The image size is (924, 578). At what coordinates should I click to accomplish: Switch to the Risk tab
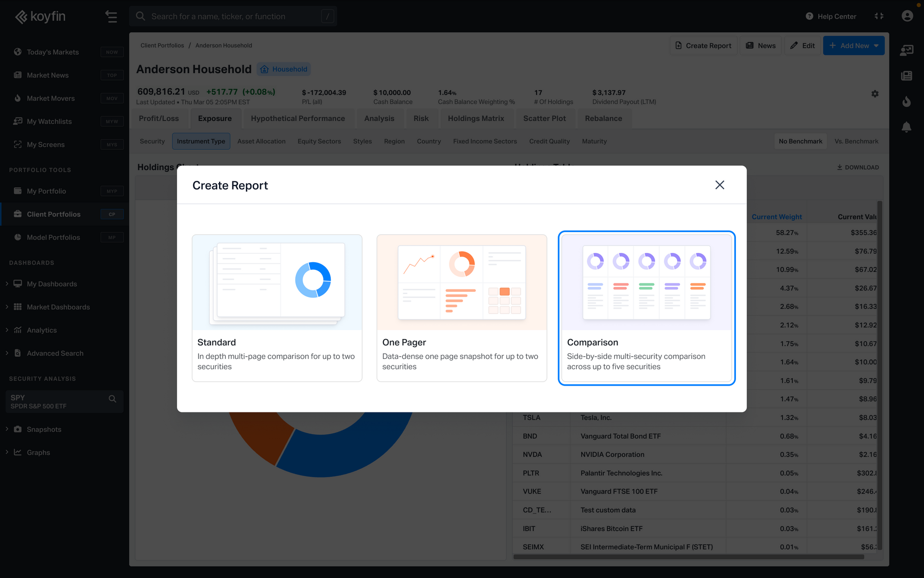coord(421,118)
